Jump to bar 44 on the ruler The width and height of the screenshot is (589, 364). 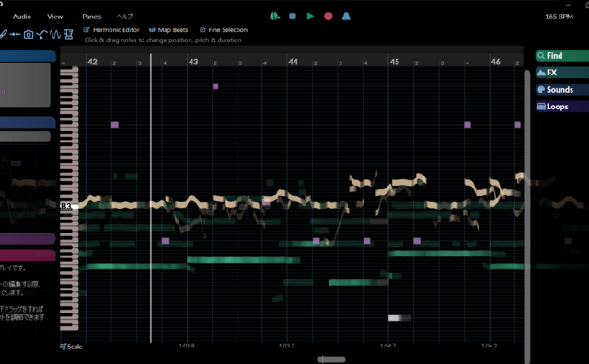coord(293,62)
